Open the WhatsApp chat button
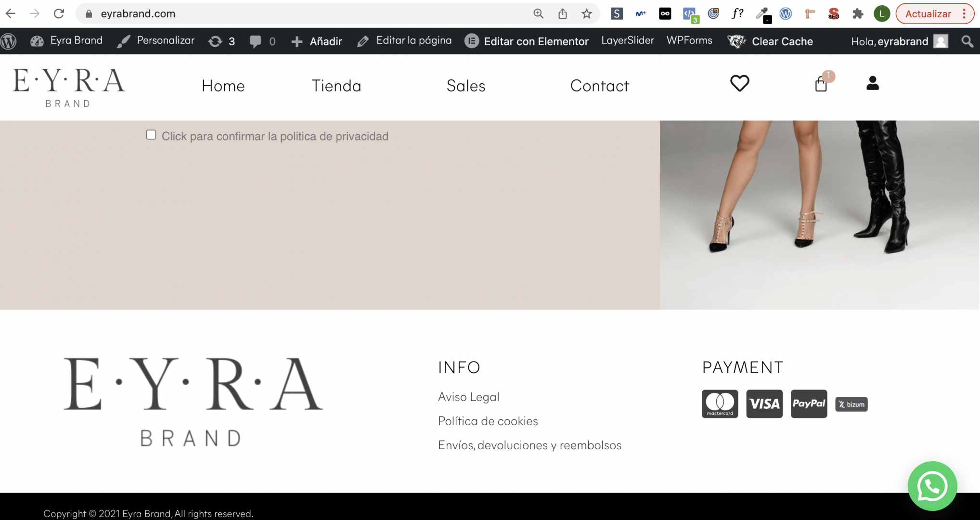Screen dimensions: 980x520 [932, 486]
